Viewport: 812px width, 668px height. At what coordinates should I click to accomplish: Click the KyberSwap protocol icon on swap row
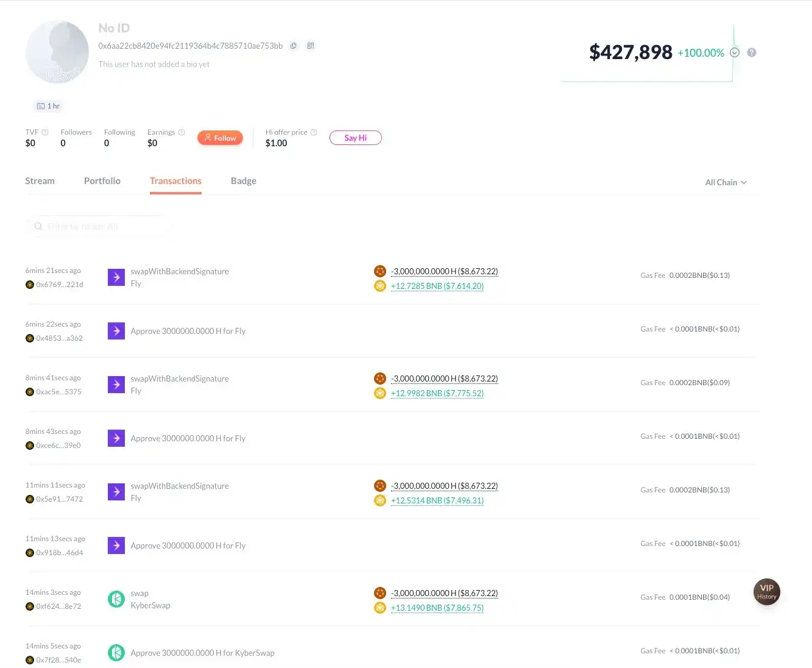pos(116,599)
